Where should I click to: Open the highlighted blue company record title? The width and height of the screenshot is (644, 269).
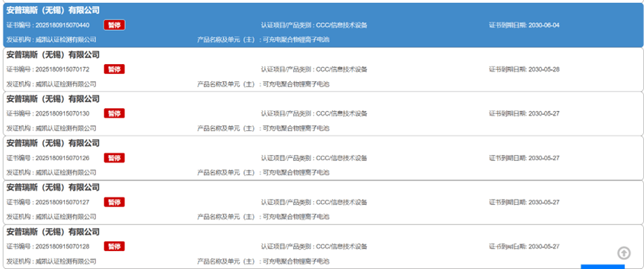pyautogui.click(x=53, y=10)
